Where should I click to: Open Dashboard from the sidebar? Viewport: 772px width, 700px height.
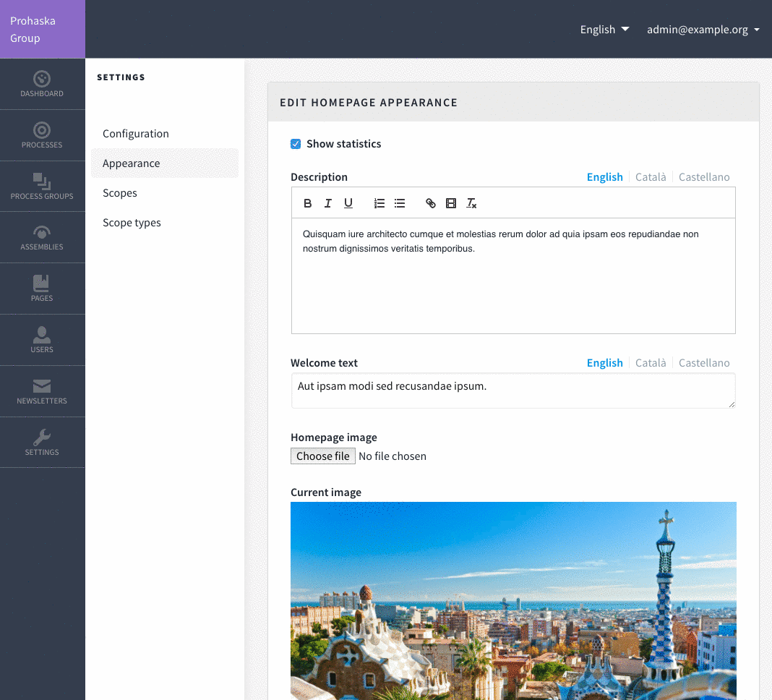tap(42, 84)
